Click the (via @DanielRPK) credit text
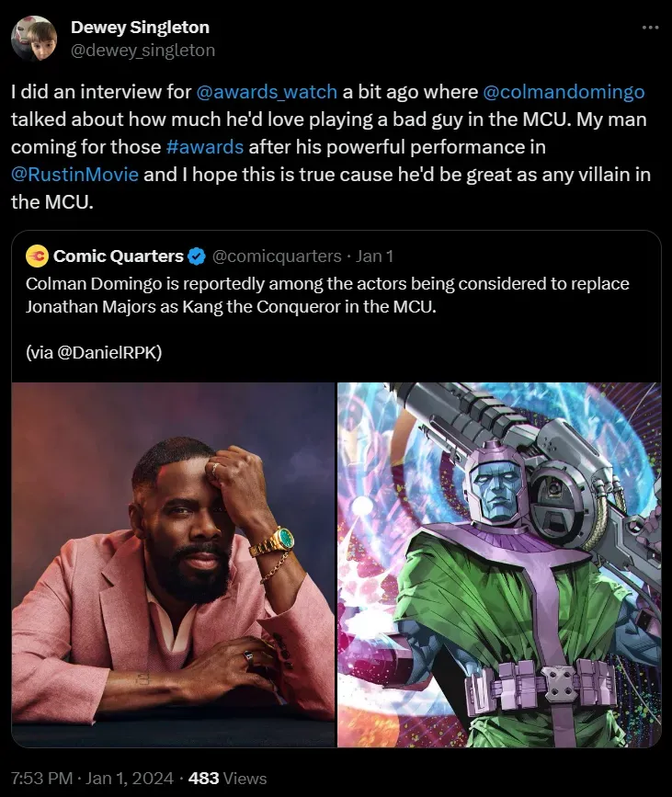 click(x=94, y=352)
